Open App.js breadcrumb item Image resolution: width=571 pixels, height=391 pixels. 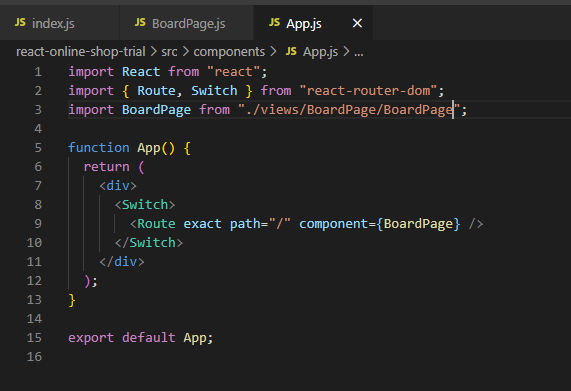320,52
